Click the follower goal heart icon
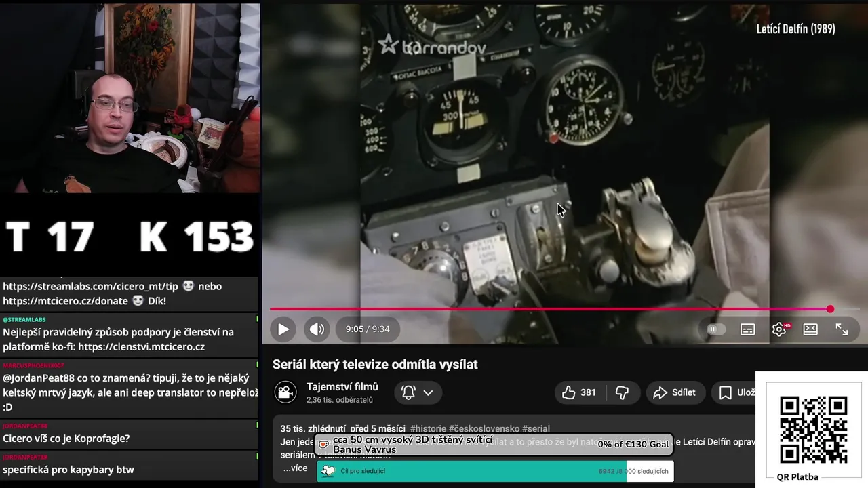 click(x=328, y=471)
